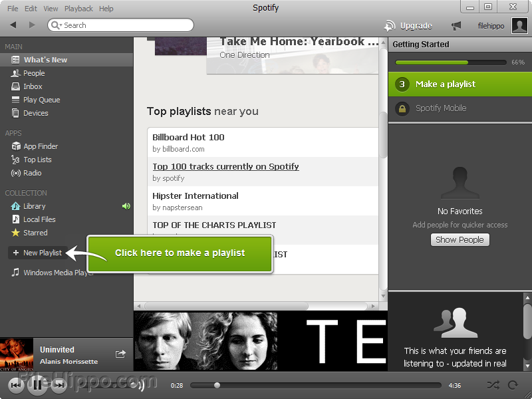Click the track progress seek bar

315,386
